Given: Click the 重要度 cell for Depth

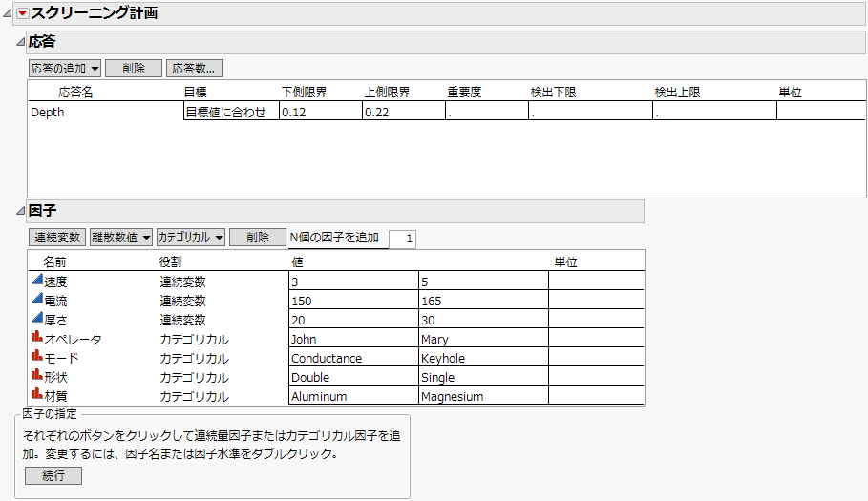Looking at the screenshot, I should 487,111.
